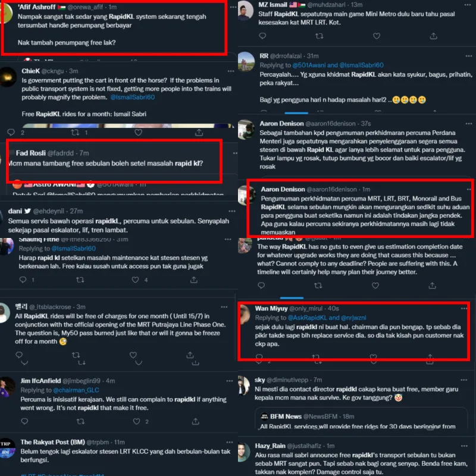476x476 pixels.
Task: Like Jim IfcAnfield's tweet with 2 likes
Action: click(137, 421)
